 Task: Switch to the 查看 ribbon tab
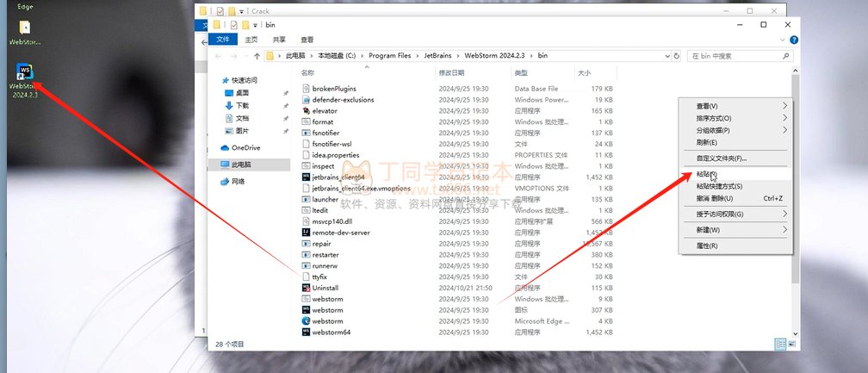[x=307, y=40]
